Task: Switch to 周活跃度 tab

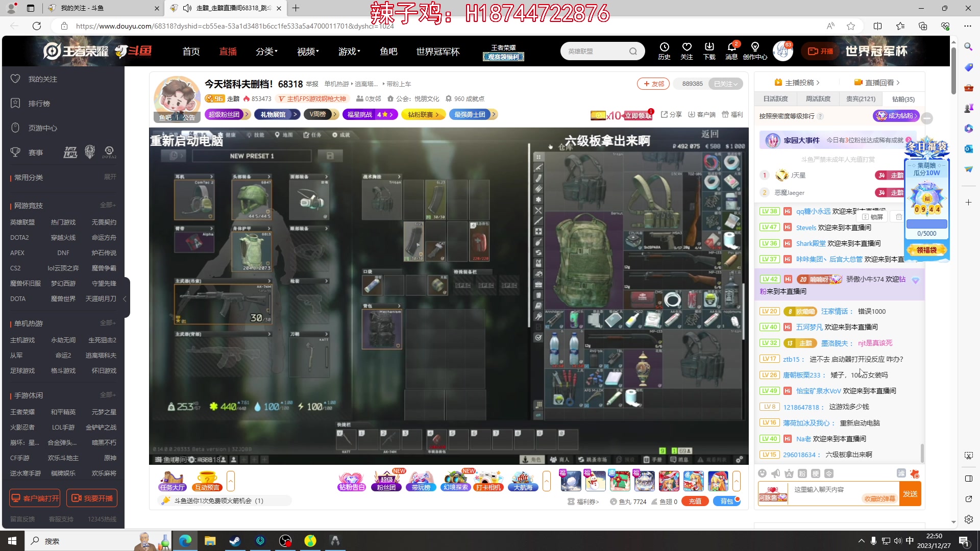Action: (818, 99)
